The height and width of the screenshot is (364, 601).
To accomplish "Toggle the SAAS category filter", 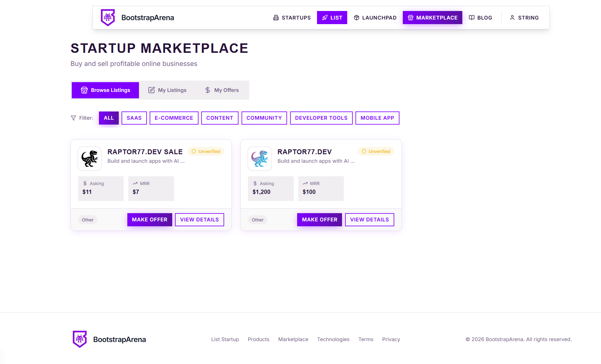I will click(134, 118).
